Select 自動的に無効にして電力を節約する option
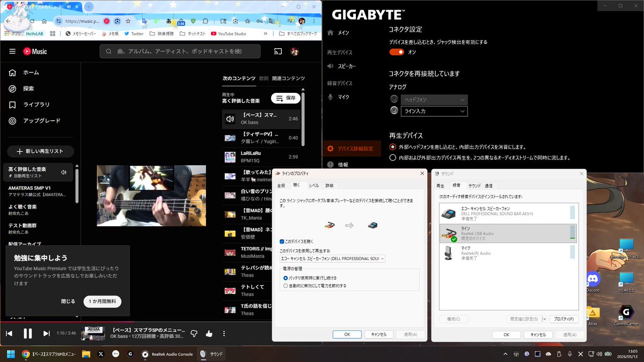 click(x=286, y=286)
